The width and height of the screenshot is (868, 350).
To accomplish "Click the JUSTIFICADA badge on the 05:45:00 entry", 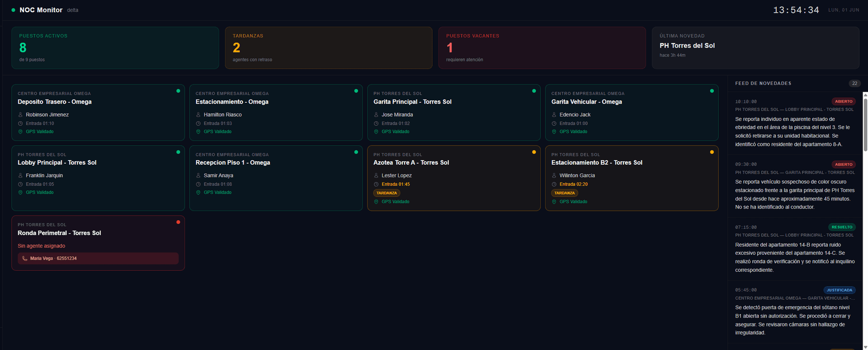I will [840, 290].
